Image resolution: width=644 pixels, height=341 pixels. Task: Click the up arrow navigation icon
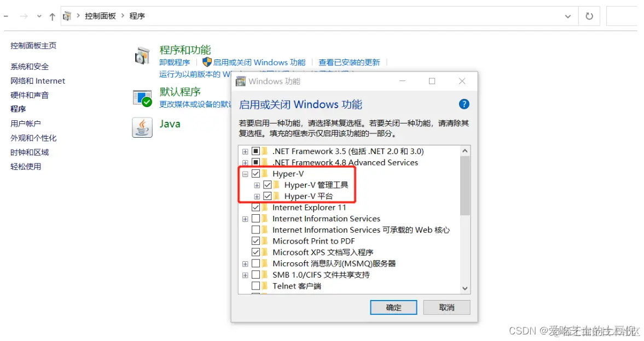pos(52,16)
